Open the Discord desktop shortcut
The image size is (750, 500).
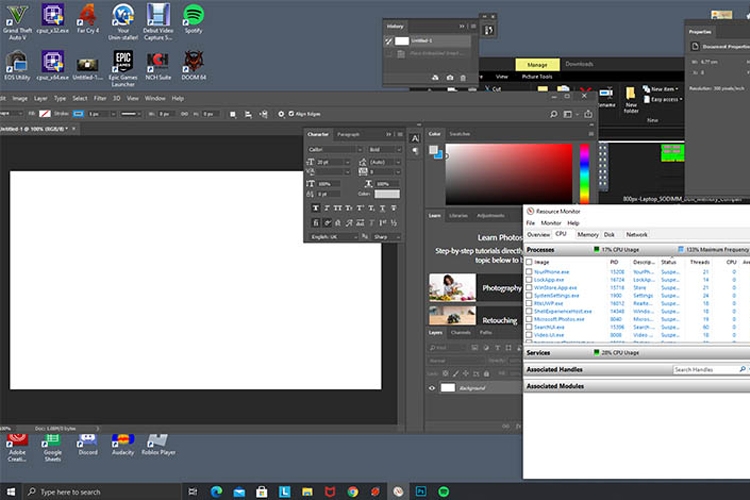click(87, 440)
